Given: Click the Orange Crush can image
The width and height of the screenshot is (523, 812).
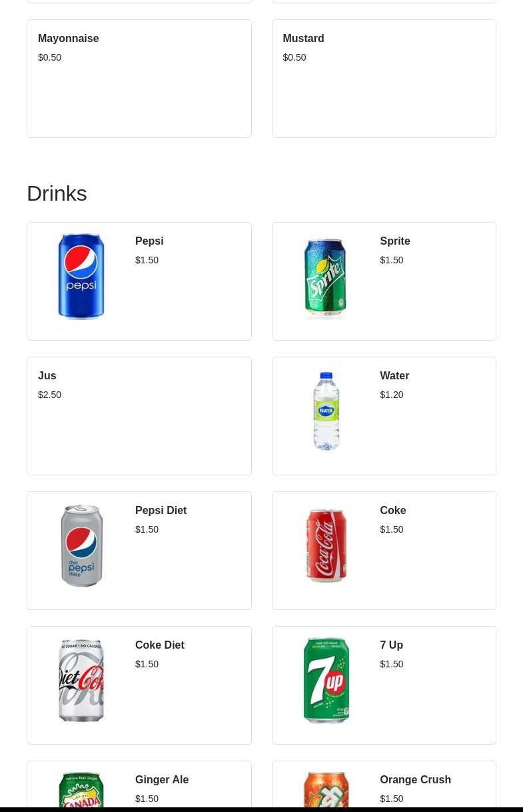Looking at the screenshot, I should (x=326, y=791).
